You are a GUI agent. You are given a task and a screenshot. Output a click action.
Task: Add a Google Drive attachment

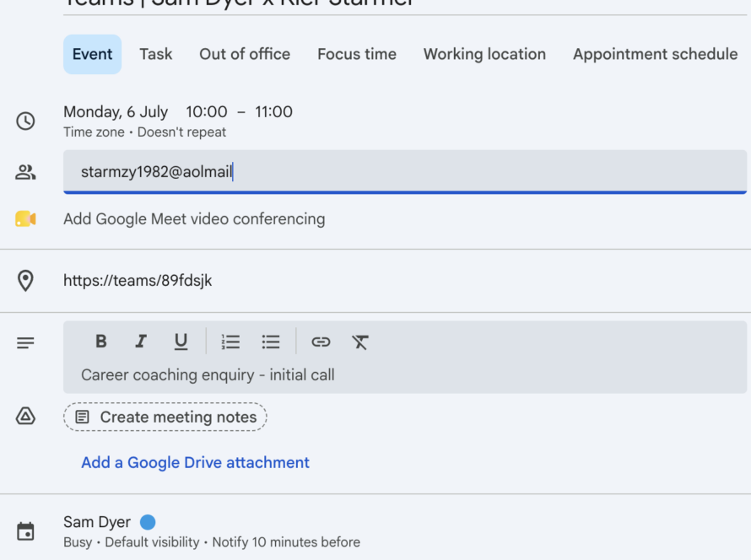pyautogui.click(x=196, y=462)
